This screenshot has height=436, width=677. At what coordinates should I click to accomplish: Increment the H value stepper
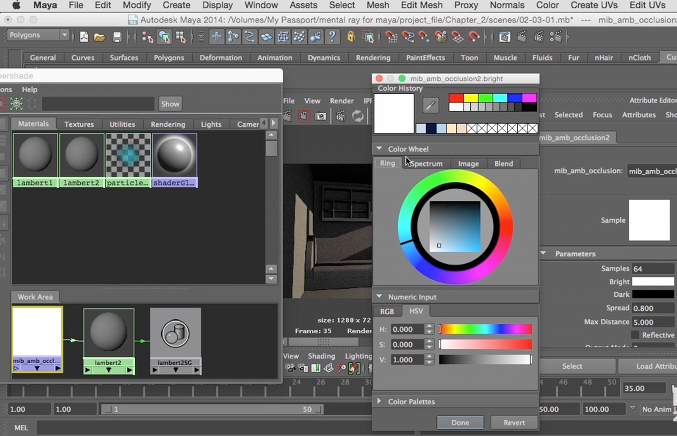coord(429,326)
